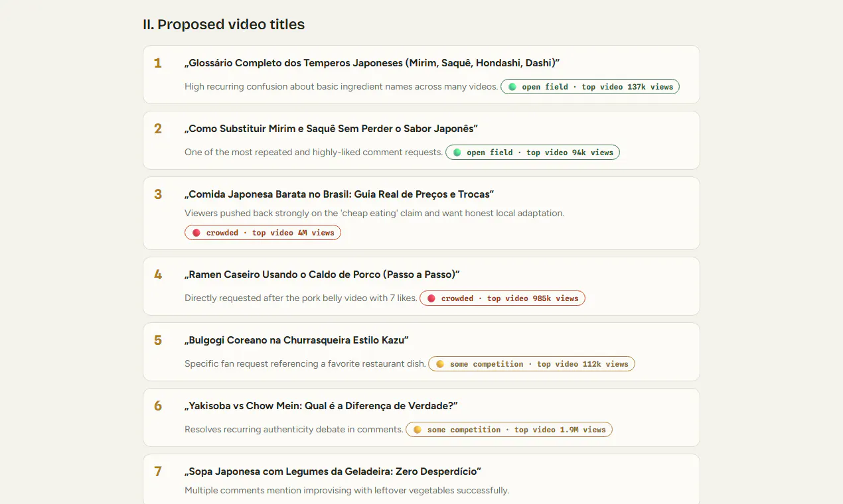Click the 'open field · top video 137k views' badge

590,87
